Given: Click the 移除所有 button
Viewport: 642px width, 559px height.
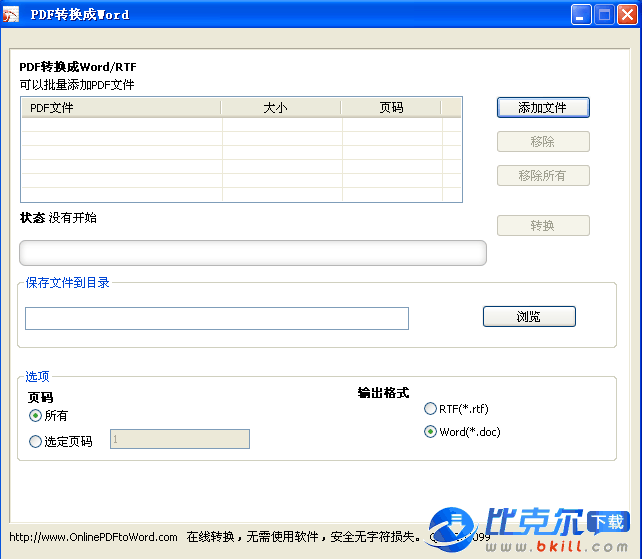Looking at the screenshot, I should click(543, 176).
